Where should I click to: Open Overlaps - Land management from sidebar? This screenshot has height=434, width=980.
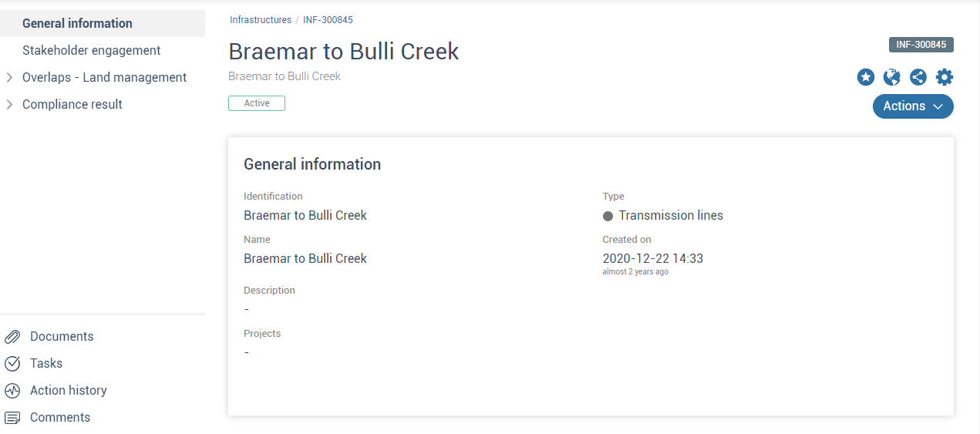coord(104,78)
